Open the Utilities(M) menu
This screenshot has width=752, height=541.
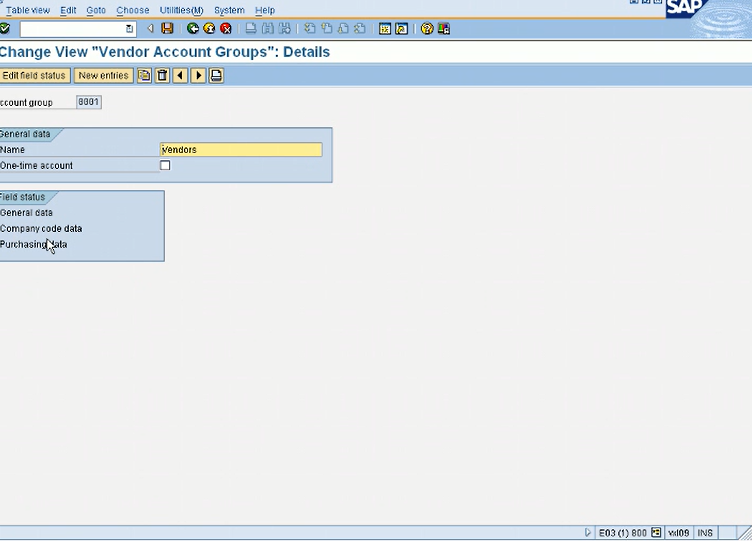point(181,10)
